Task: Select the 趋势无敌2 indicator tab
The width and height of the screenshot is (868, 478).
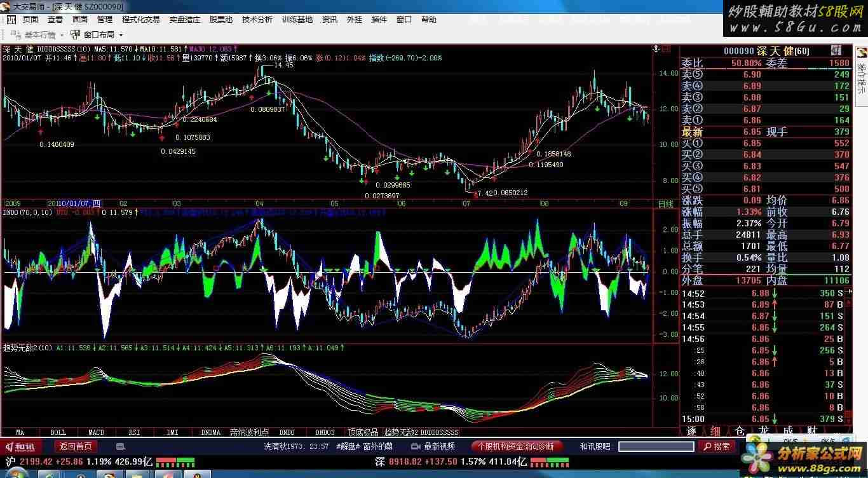Action: pos(401,432)
